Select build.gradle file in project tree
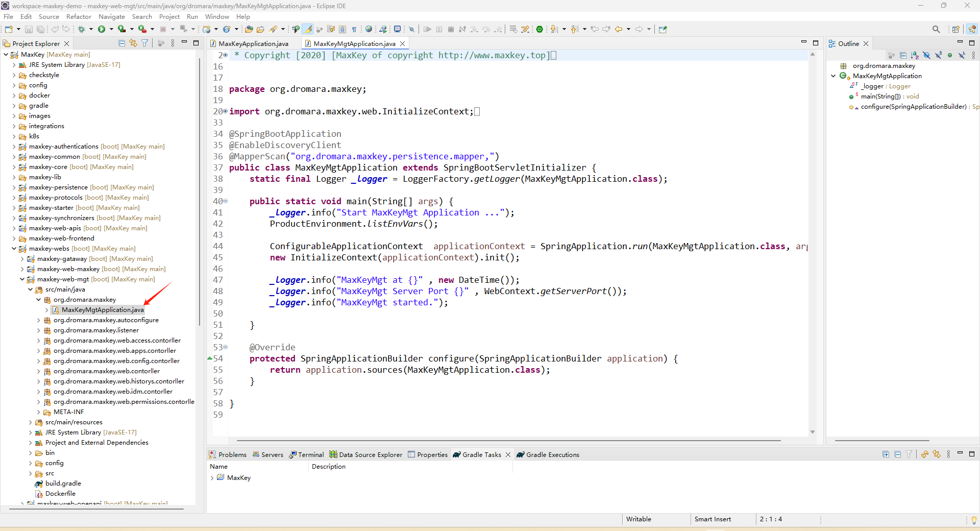 coord(63,484)
